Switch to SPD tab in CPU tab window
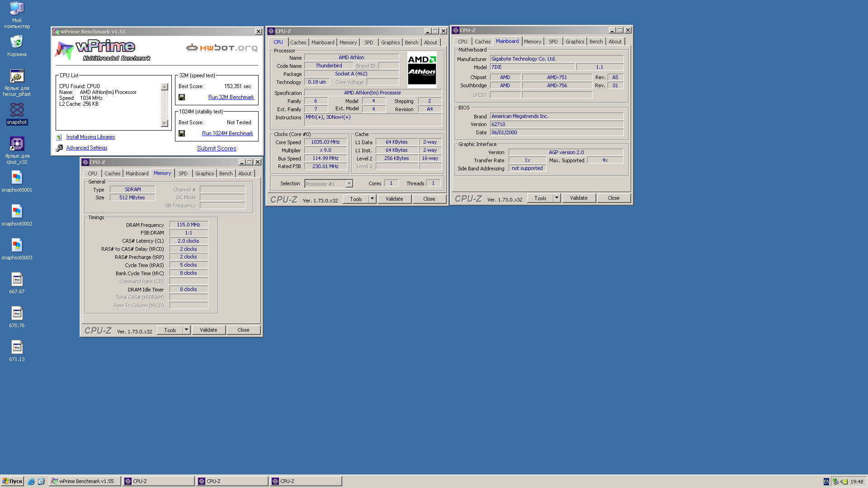Screen dimensions: 868x488 (369, 42)
